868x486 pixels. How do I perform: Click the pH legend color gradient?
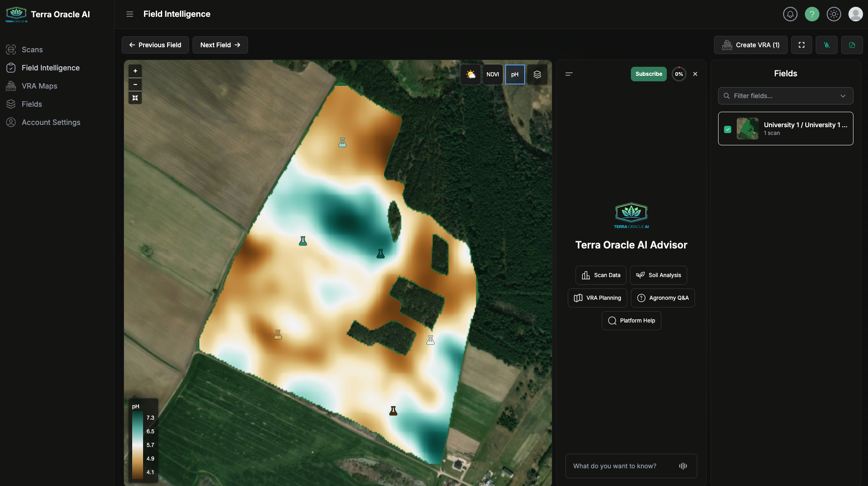(139, 445)
